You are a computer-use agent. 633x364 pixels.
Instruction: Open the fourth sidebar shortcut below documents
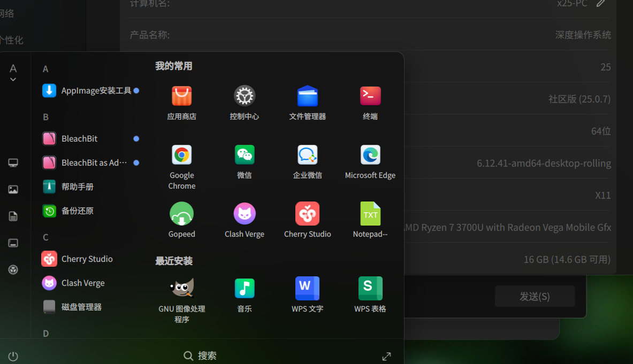tap(13, 243)
